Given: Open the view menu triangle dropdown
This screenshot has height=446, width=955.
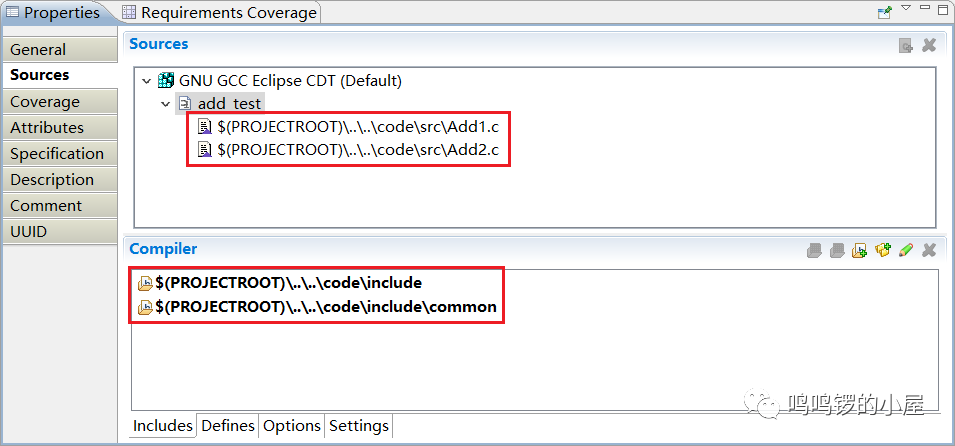Looking at the screenshot, I should point(906,8).
